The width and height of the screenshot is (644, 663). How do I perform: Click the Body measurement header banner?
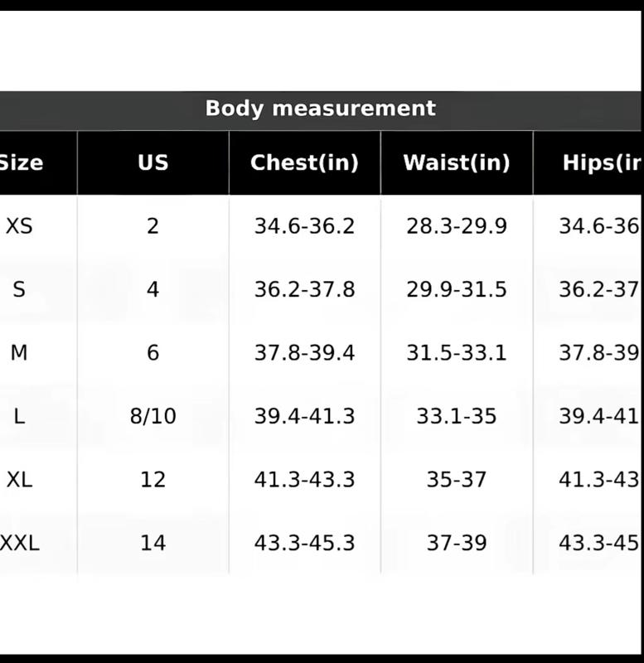coord(320,109)
